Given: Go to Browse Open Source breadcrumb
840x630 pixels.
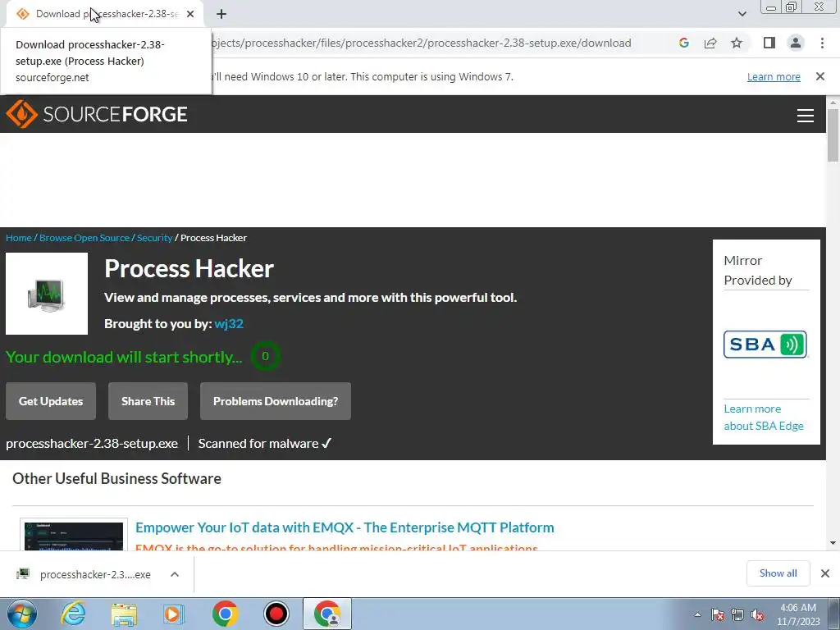Looking at the screenshot, I should [84, 238].
